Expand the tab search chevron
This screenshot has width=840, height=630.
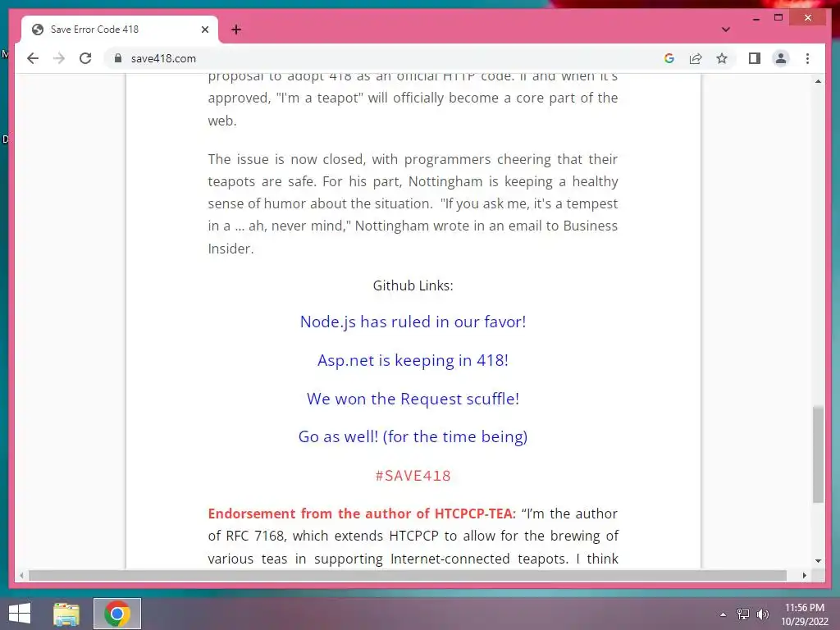coord(725,30)
